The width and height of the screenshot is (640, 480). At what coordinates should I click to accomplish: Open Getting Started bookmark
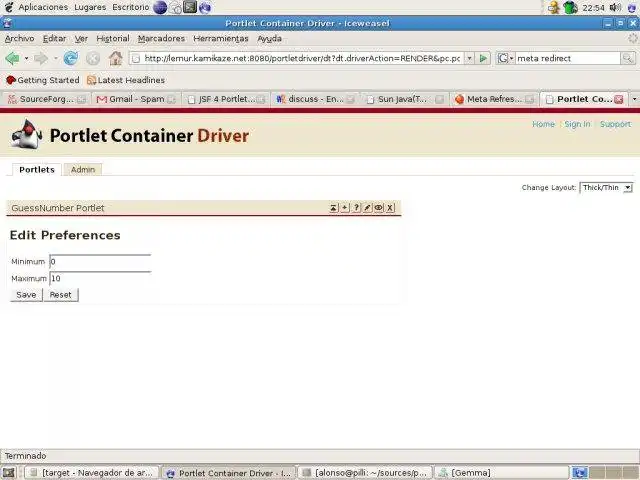coord(42,80)
